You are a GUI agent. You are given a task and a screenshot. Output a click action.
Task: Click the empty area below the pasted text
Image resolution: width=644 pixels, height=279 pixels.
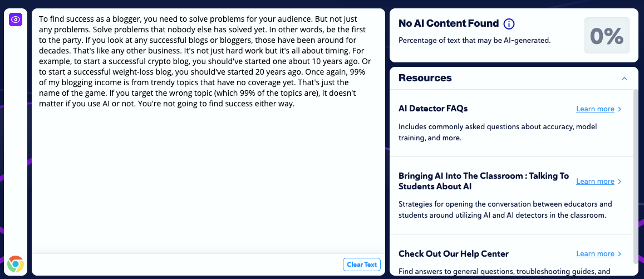(208, 181)
